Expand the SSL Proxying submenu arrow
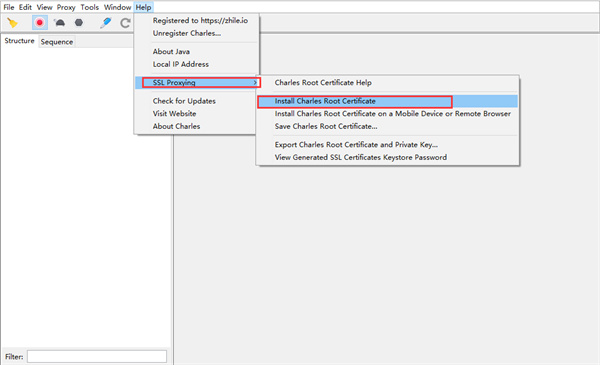Image resolution: width=600 pixels, height=365 pixels. (x=255, y=83)
